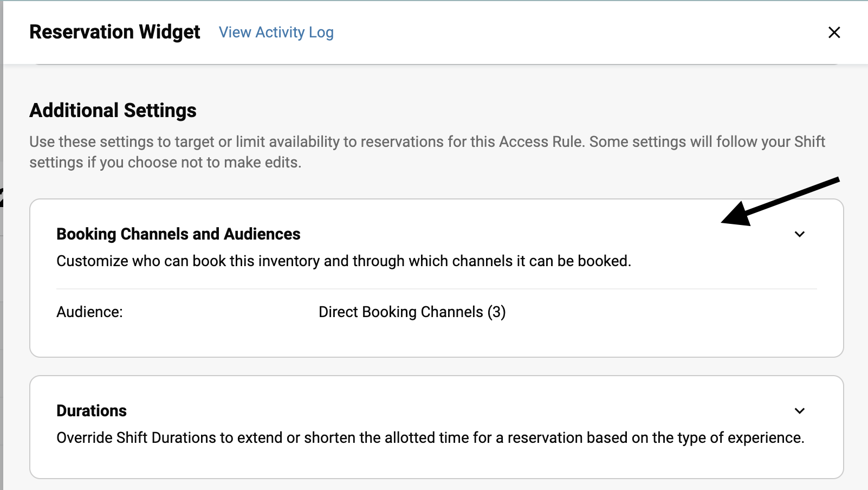Click the black arrow annotation head
Viewport: 868px width, 490px height.
(736, 216)
